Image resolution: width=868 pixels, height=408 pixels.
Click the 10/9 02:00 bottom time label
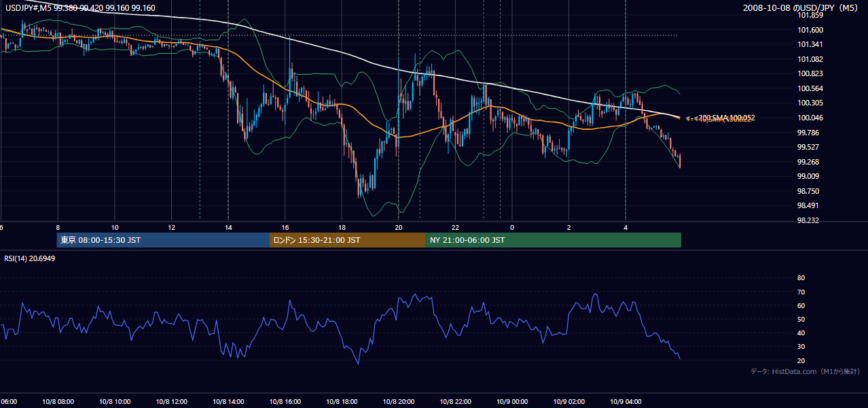click(x=568, y=402)
